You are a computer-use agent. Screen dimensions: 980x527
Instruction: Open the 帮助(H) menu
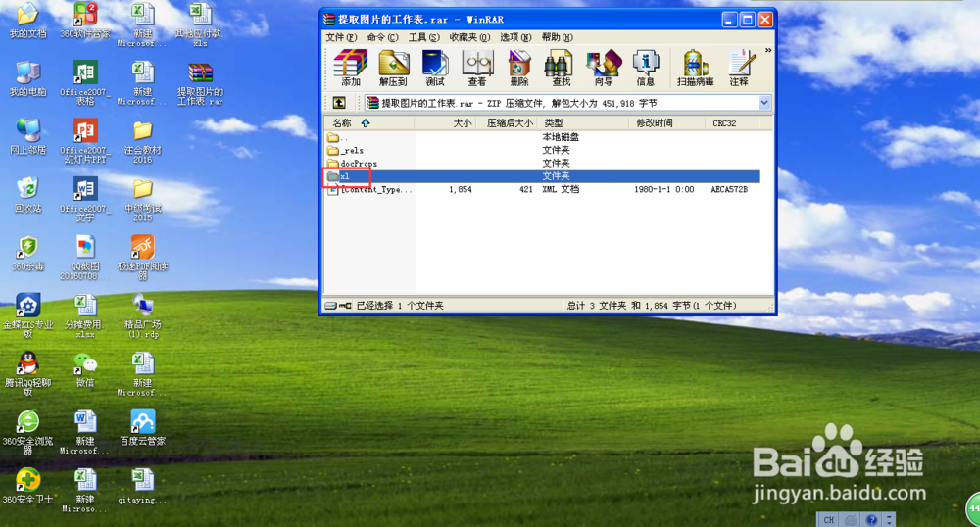(x=557, y=37)
